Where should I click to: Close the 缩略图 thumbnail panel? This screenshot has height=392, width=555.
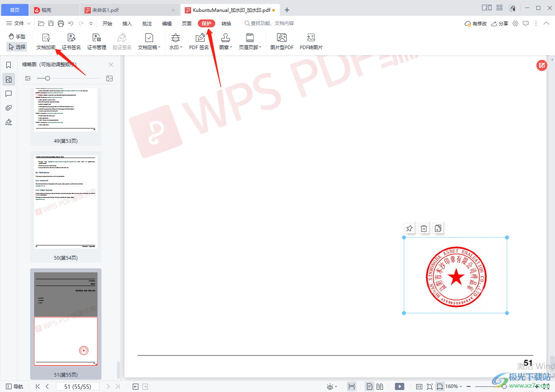(x=111, y=65)
